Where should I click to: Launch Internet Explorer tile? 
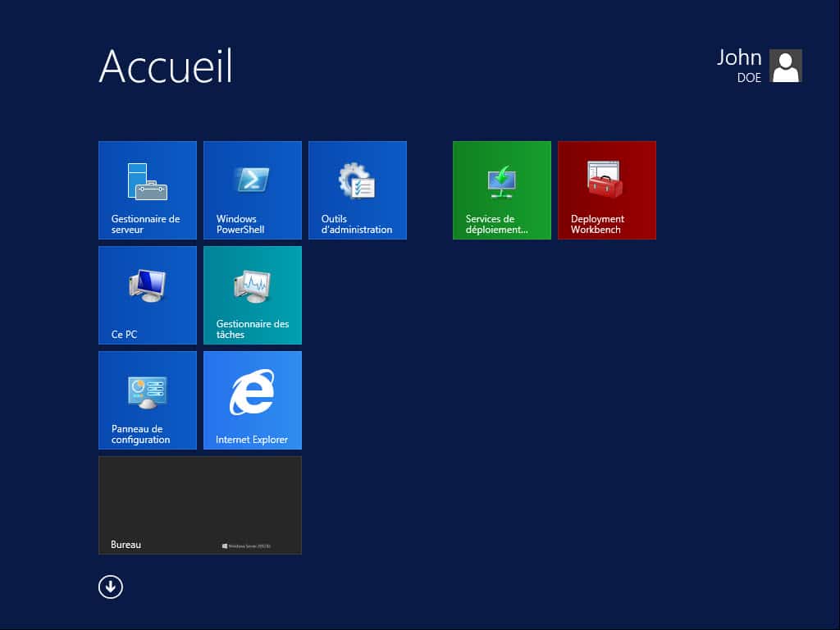tap(253, 400)
